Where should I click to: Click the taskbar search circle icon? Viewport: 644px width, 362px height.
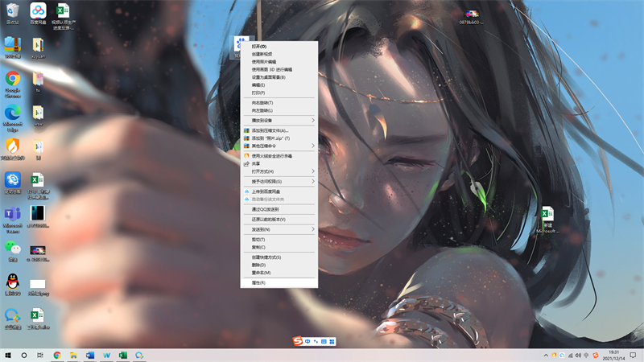24,355
